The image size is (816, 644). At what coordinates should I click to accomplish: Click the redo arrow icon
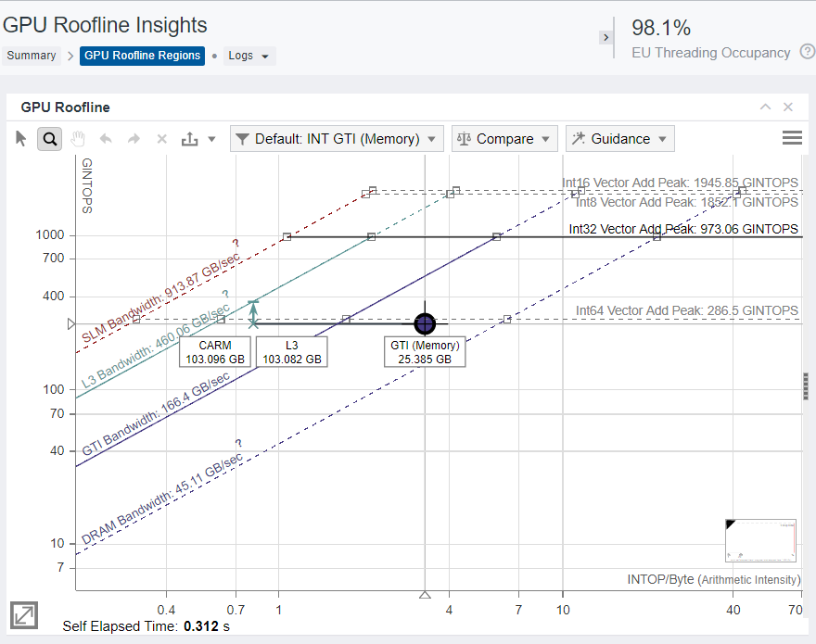(134, 139)
